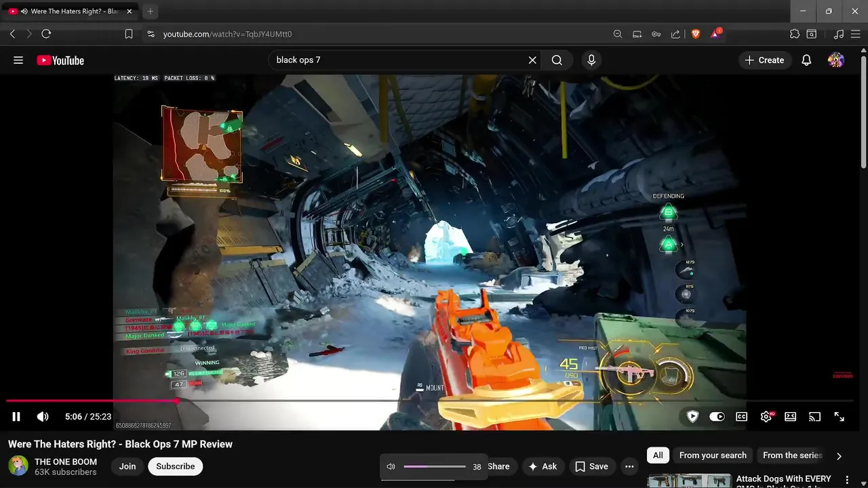Image resolution: width=868 pixels, height=488 pixels.
Task: Open a new tab with the plus button
Action: pos(151,12)
